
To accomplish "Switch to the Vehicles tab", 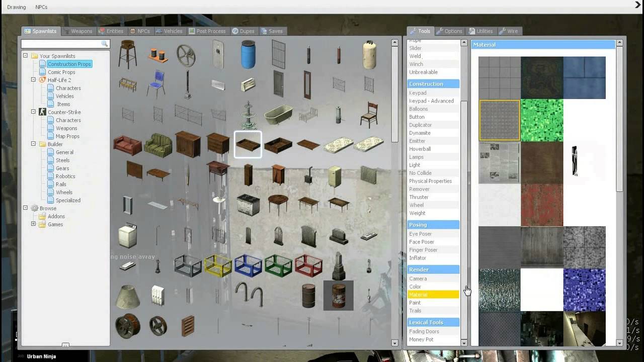I will click(170, 31).
